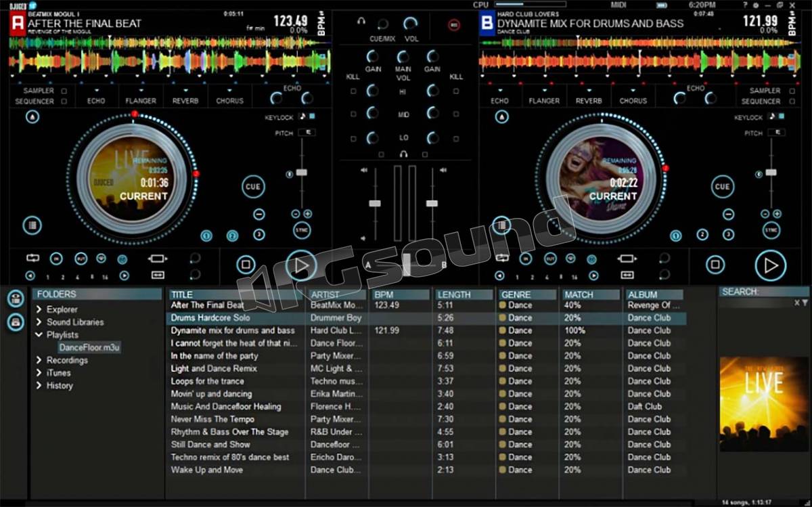Expand the Sound Libraries folder

[39, 322]
